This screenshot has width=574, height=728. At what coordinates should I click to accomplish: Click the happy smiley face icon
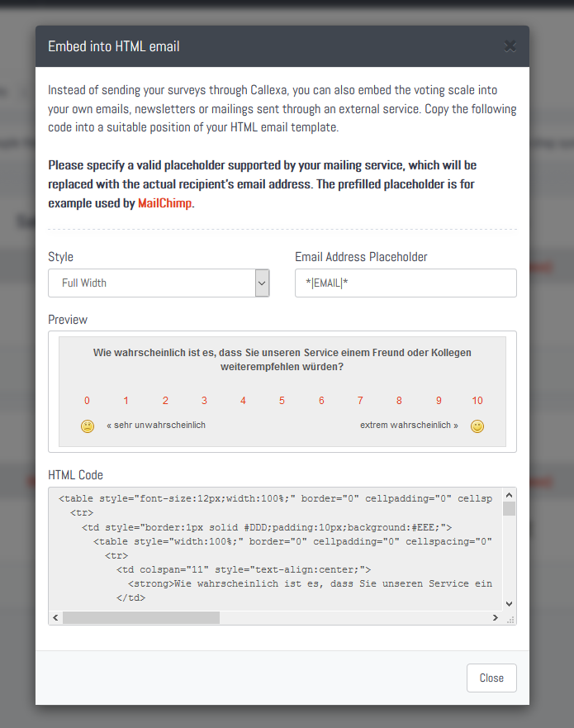(477, 426)
